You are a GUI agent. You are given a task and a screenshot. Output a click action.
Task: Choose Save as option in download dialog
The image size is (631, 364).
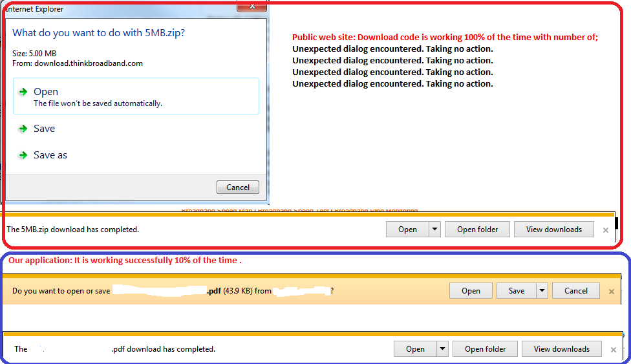[x=50, y=155]
